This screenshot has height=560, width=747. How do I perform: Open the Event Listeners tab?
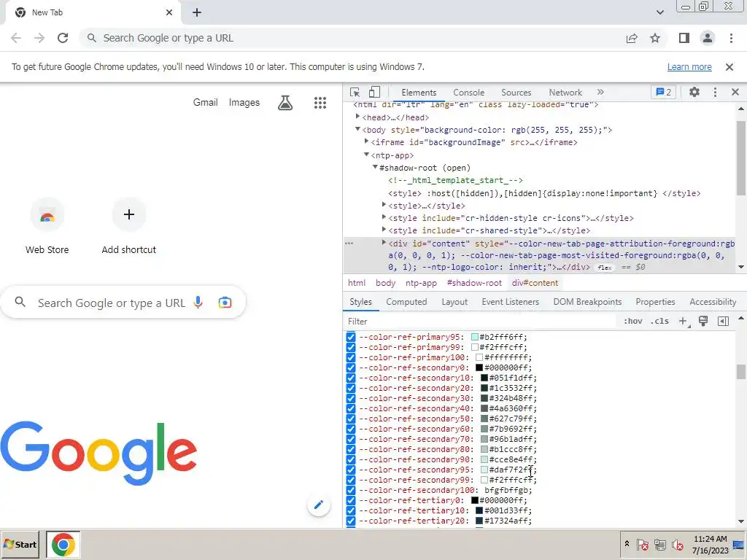pyautogui.click(x=510, y=302)
